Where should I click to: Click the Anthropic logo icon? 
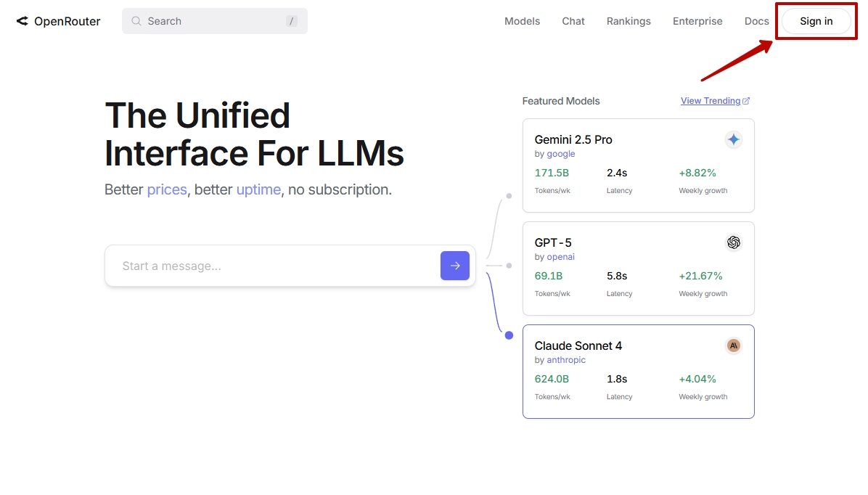coord(734,345)
